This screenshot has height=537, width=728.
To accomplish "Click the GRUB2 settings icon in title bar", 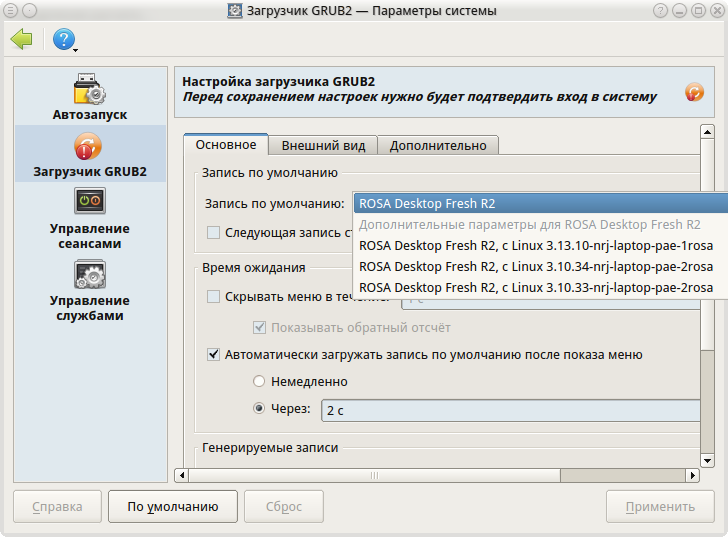I will 234,10.
